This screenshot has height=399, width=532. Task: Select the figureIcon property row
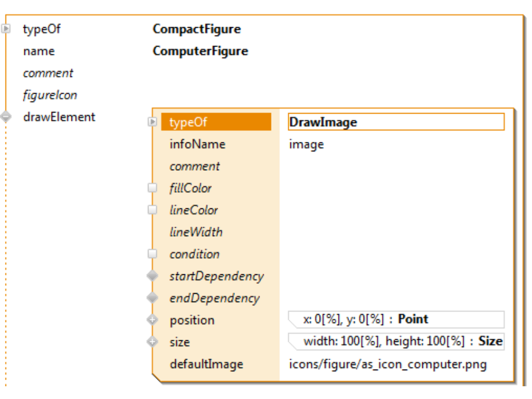[x=50, y=95]
